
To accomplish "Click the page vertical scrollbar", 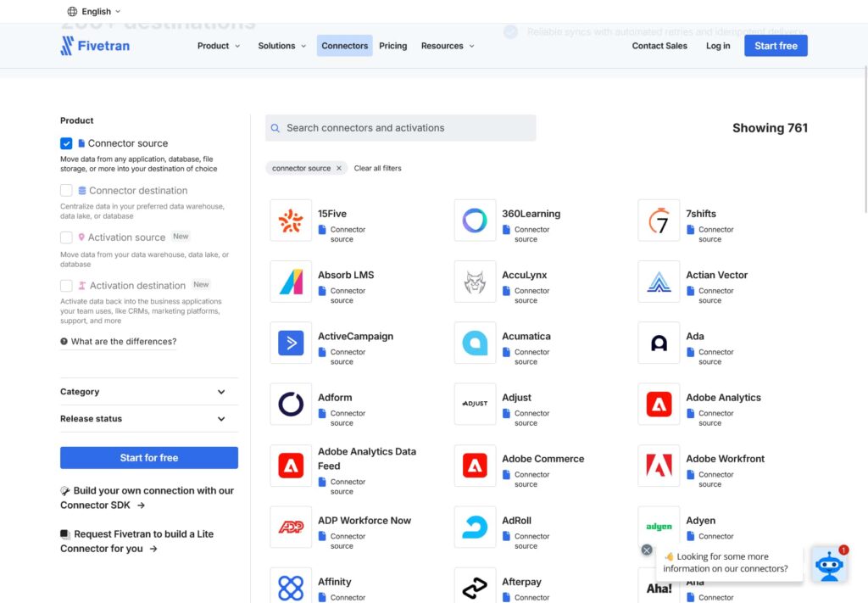I will (865, 138).
